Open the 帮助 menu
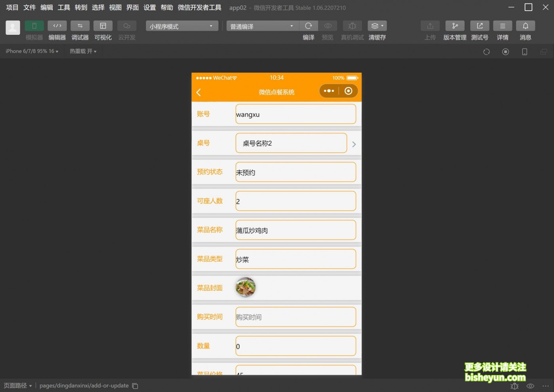Screen dimensions: 554x392 (167, 8)
